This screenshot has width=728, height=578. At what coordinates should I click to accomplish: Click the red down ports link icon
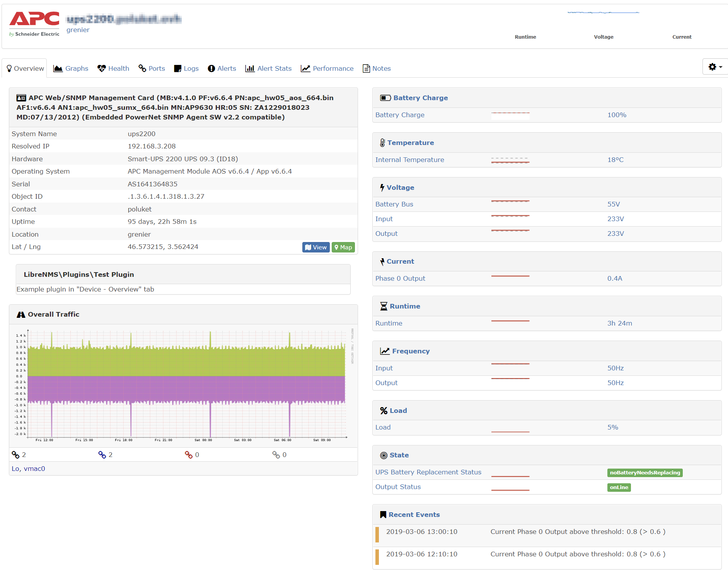[x=189, y=455]
